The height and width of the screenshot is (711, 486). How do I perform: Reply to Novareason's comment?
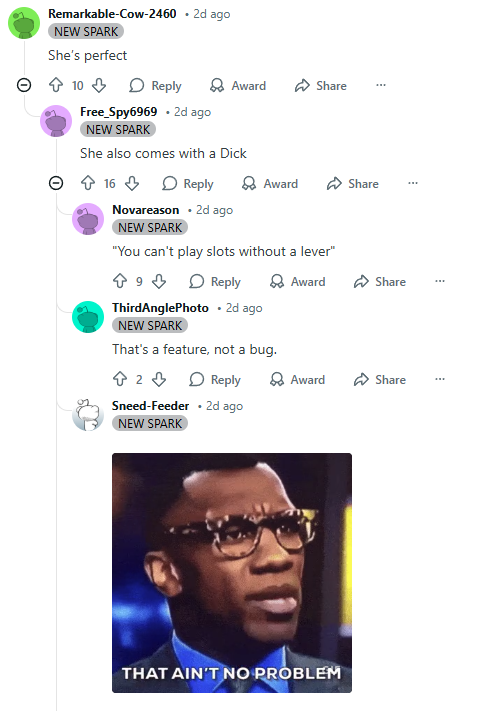click(215, 282)
